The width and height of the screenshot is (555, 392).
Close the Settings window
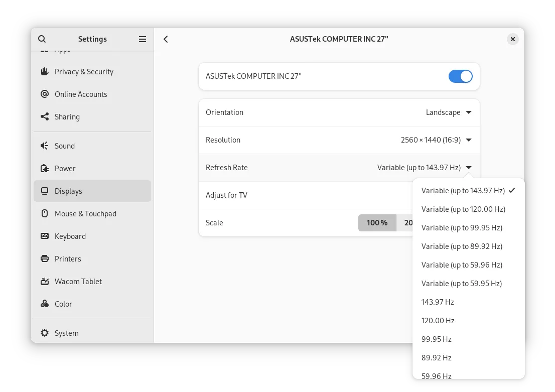[512, 39]
